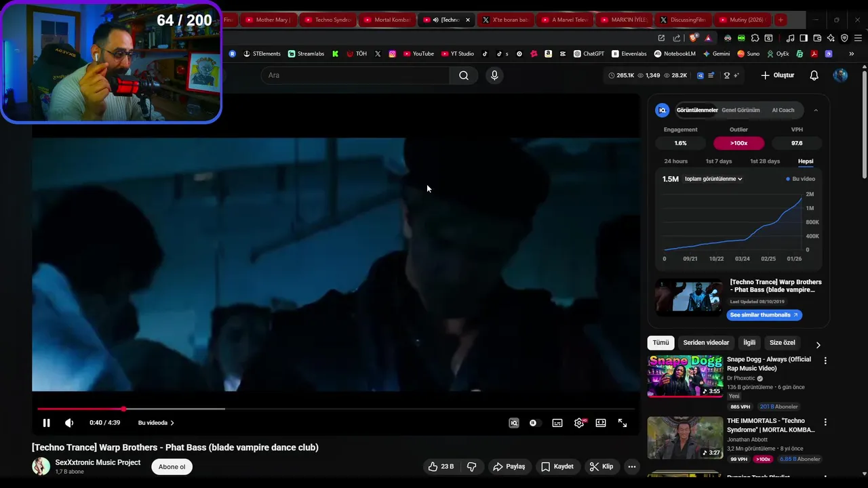The width and height of the screenshot is (868, 488).
Task: Mute the video volume speaker icon
Action: coord(69,423)
